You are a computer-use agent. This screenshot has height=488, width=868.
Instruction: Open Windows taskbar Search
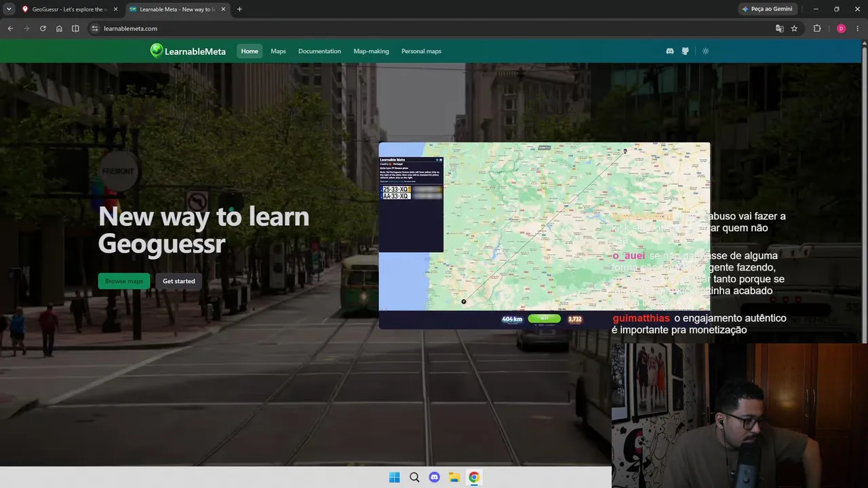[x=414, y=477]
